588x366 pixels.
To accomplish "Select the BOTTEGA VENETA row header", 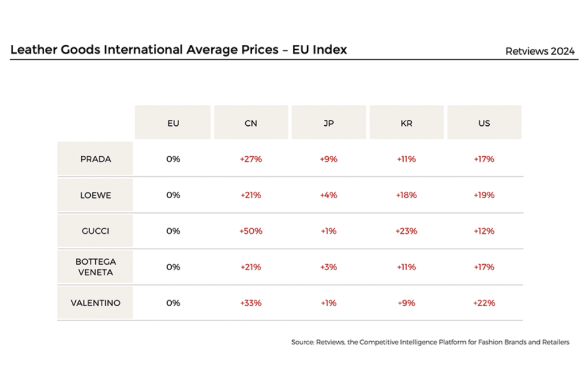I will point(95,267).
